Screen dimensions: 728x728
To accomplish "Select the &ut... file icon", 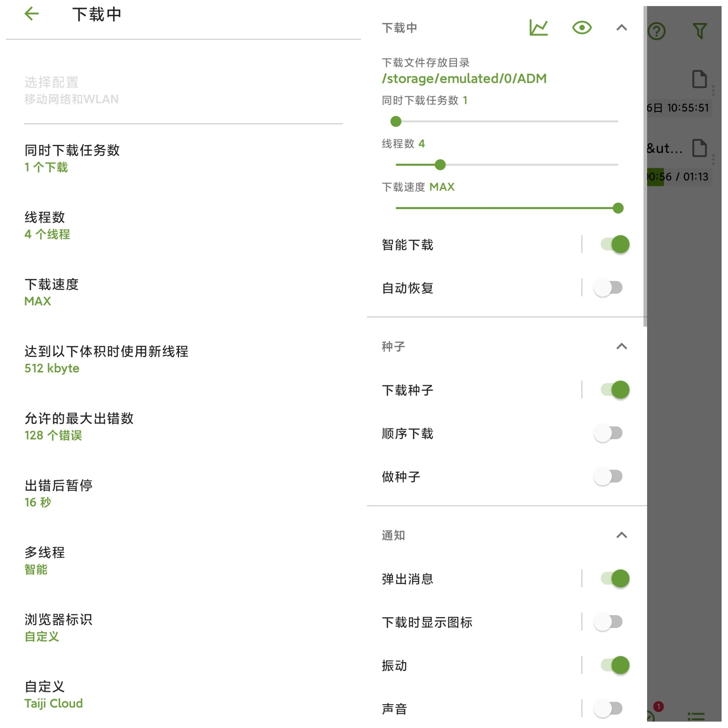I will coord(705,149).
